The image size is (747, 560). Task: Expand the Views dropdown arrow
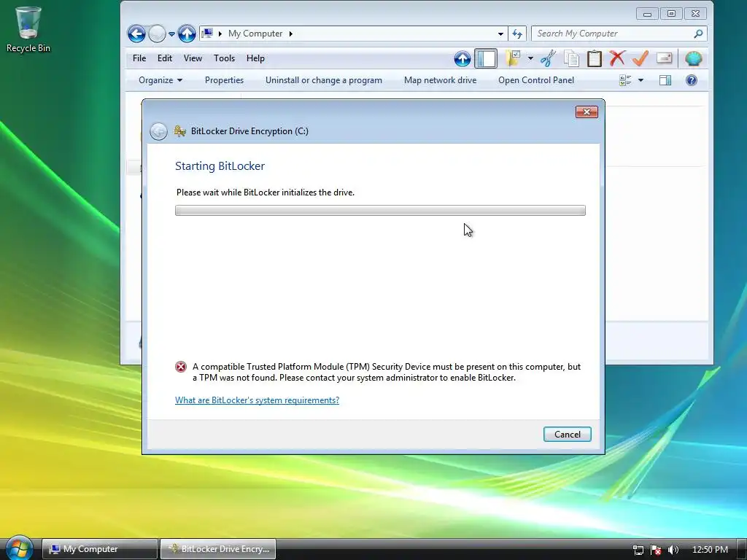pyautogui.click(x=640, y=80)
